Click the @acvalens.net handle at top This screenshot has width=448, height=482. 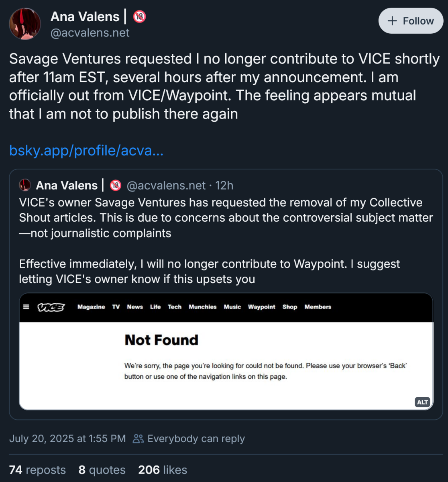coord(90,33)
